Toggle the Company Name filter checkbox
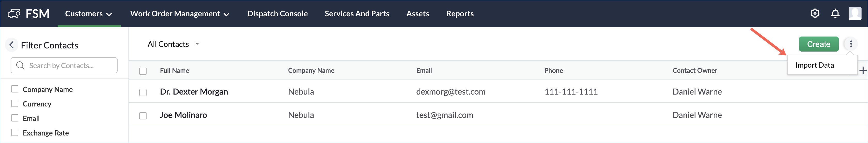 click(15, 89)
